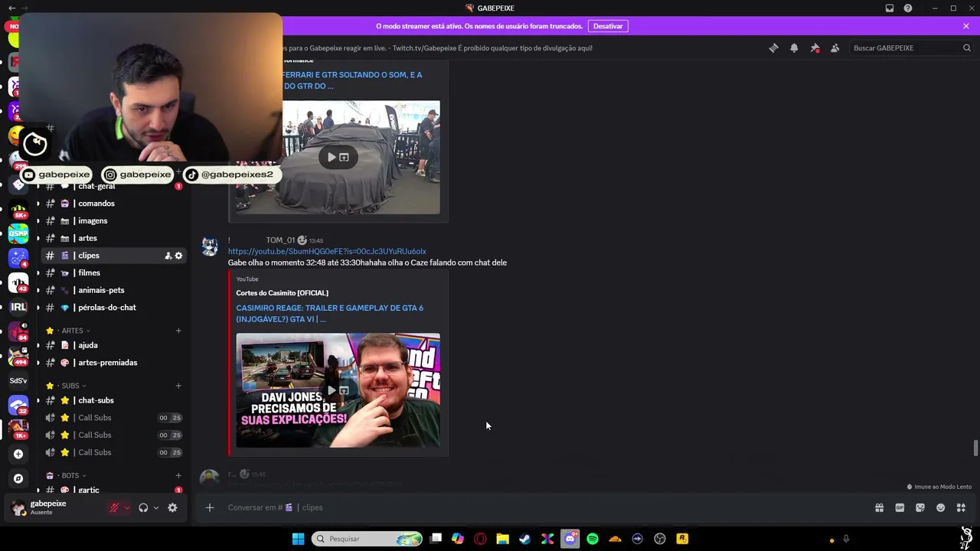Open clipes channel settings gear
Viewport: 980px width, 551px height.
178,256
